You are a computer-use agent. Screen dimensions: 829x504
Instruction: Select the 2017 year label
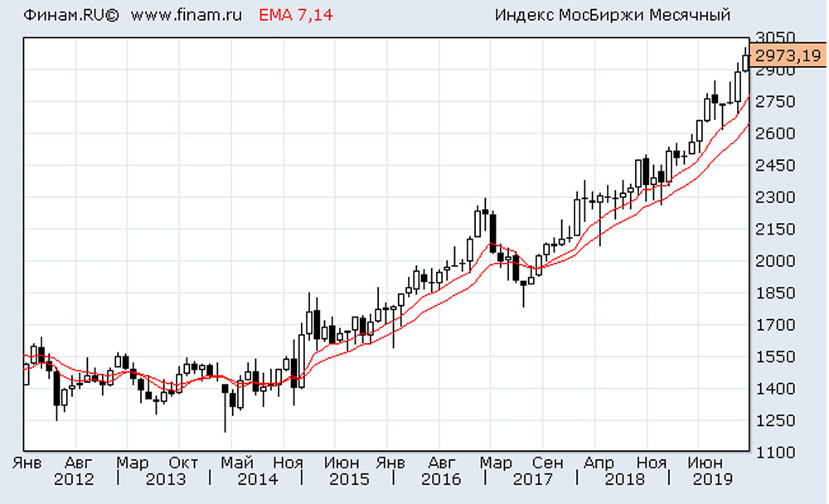tap(531, 479)
